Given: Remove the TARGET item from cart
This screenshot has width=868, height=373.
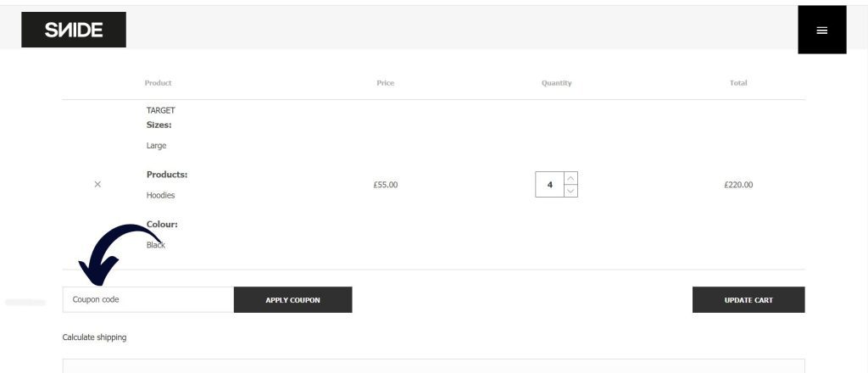Looking at the screenshot, I should pyautogui.click(x=97, y=184).
